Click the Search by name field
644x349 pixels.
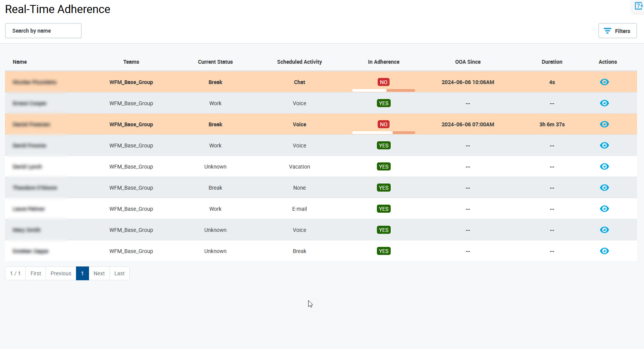(x=43, y=31)
